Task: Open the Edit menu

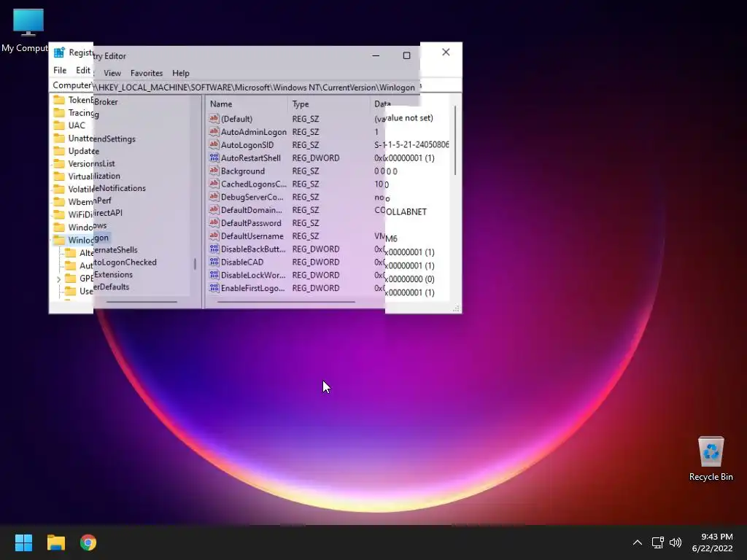Action: tap(83, 70)
